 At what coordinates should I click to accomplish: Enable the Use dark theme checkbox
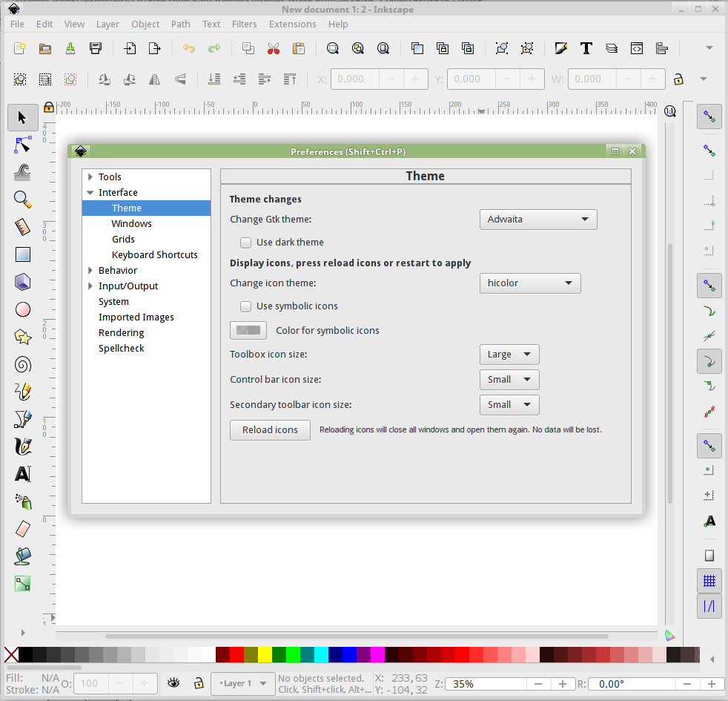245,243
